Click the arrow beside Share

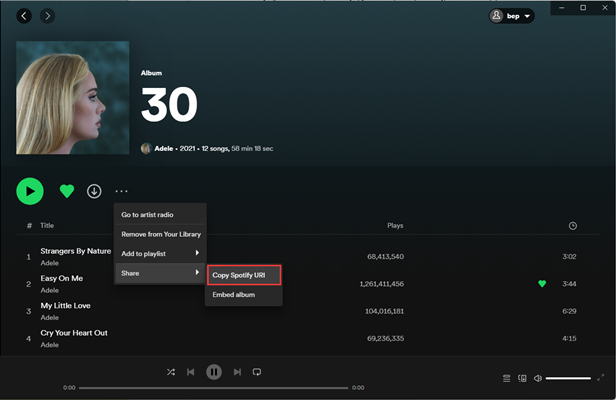tap(197, 272)
